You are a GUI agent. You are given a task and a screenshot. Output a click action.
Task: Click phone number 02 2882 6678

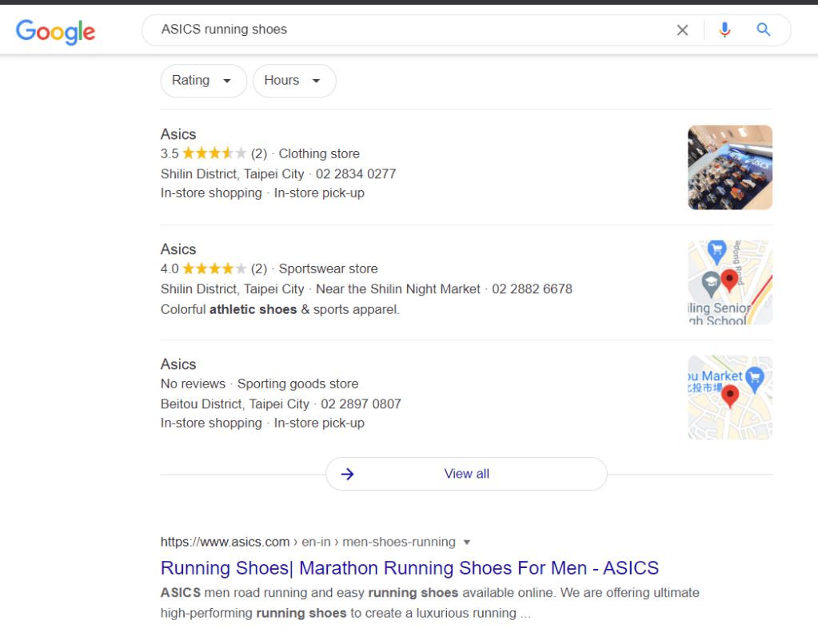tap(532, 289)
